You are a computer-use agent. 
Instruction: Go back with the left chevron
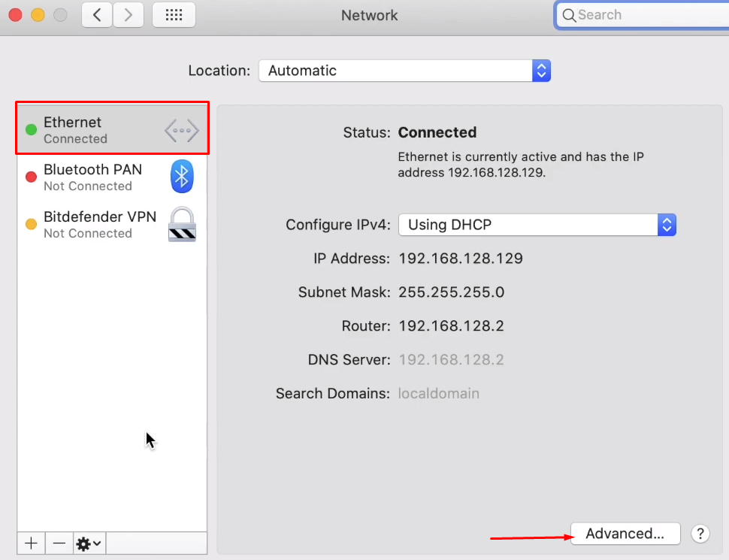97,15
